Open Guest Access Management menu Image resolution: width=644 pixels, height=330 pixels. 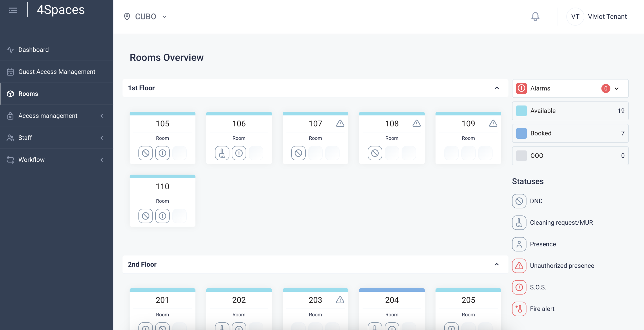coord(57,72)
